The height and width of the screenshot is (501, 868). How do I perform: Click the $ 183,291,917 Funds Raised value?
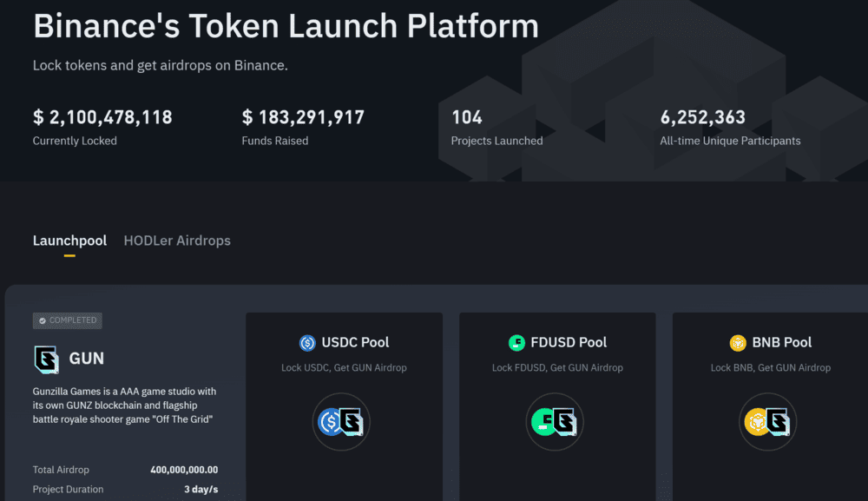(303, 117)
